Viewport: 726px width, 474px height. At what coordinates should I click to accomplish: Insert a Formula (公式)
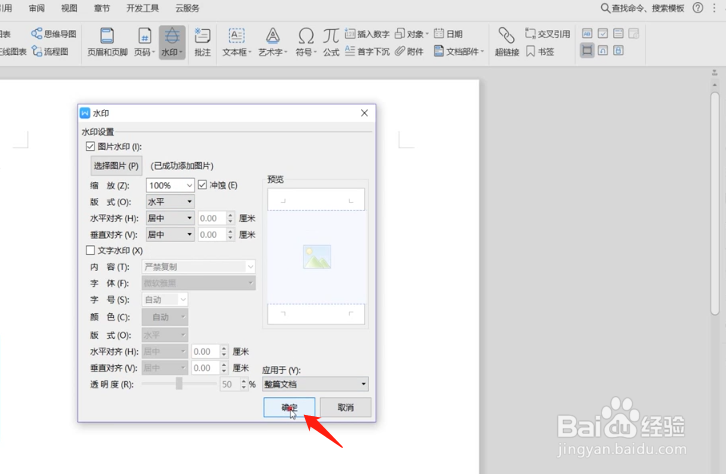(331, 42)
